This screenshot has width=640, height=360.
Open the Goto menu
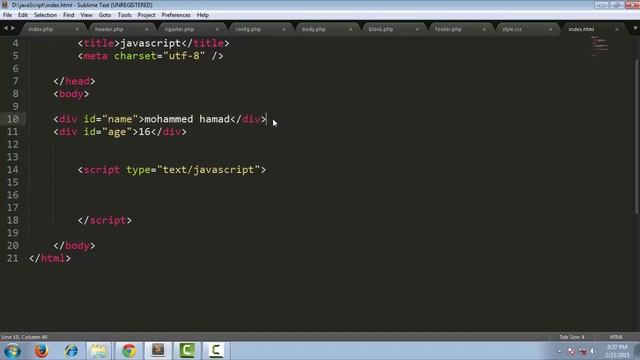tap(105, 15)
